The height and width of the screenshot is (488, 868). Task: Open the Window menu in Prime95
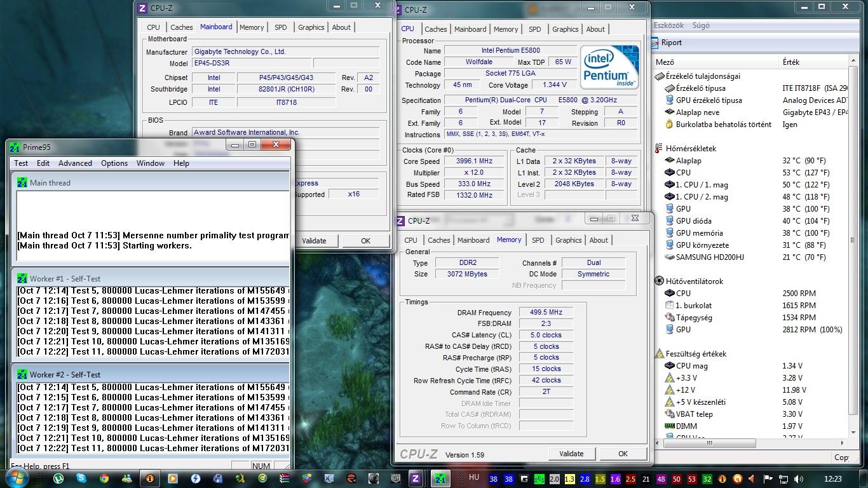[x=151, y=163]
